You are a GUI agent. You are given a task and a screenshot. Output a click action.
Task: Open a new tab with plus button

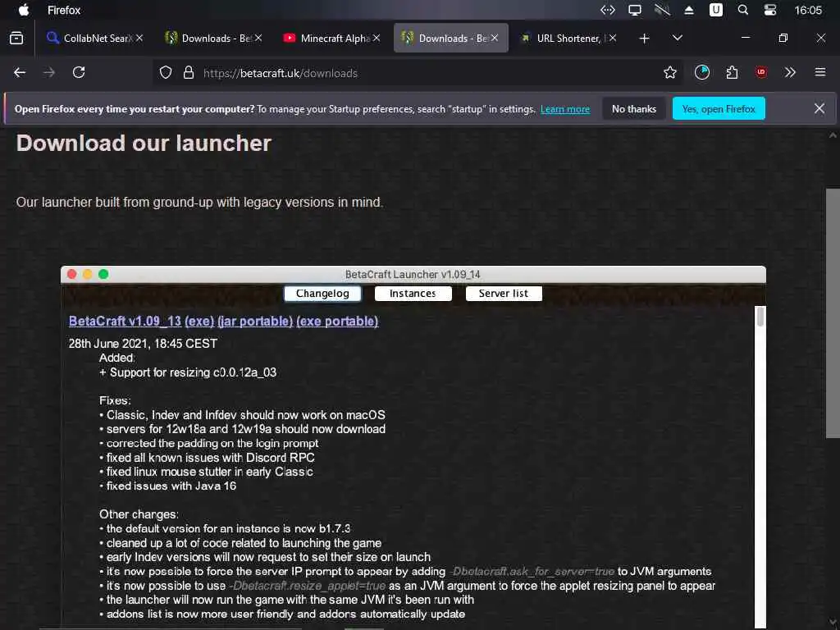[645, 38]
